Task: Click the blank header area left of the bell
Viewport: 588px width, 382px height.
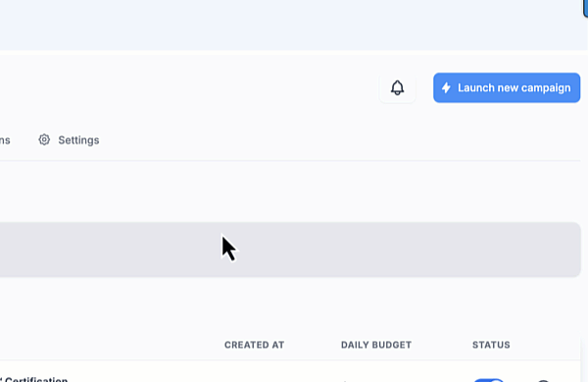Action: pyautogui.click(x=187, y=88)
